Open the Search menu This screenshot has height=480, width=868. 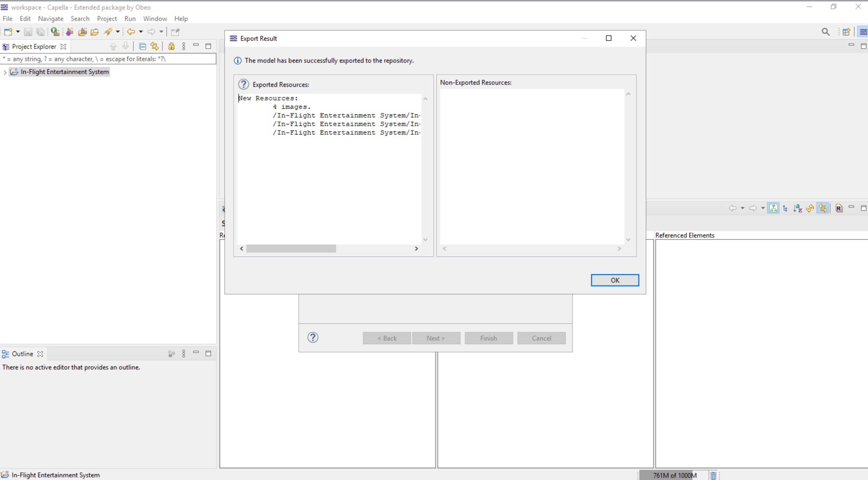pos(79,18)
